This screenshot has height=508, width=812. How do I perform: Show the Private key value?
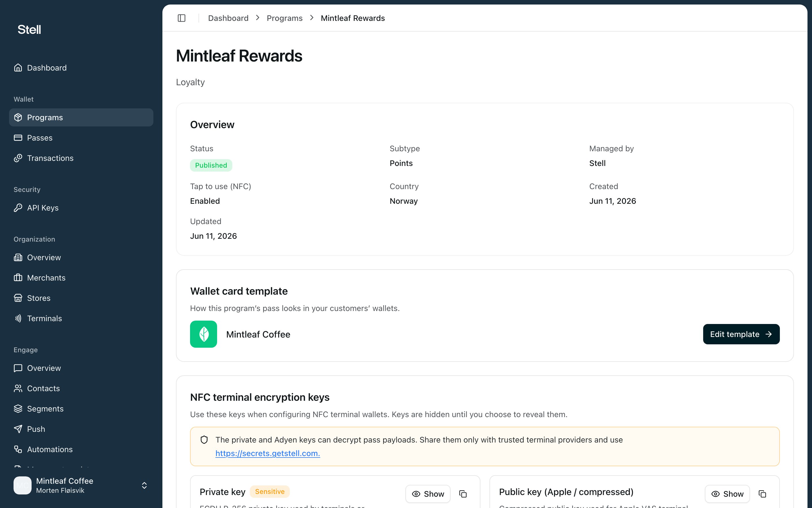[x=428, y=494]
